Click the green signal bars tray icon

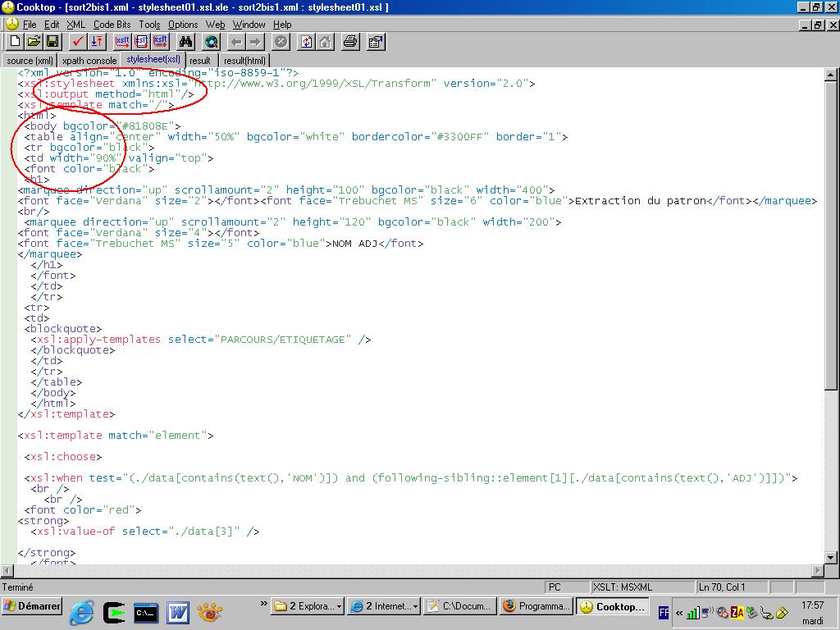(692, 612)
